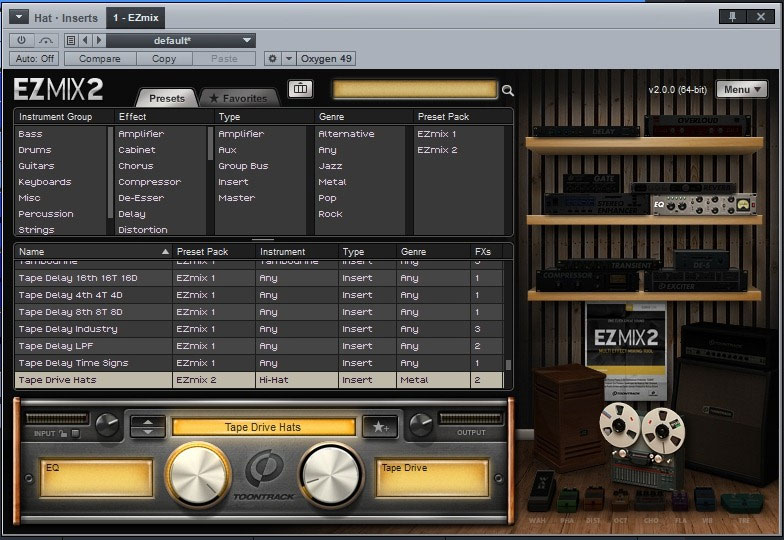Step to next preset with down arrow
The height and width of the screenshot is (540, 784).
148,432
